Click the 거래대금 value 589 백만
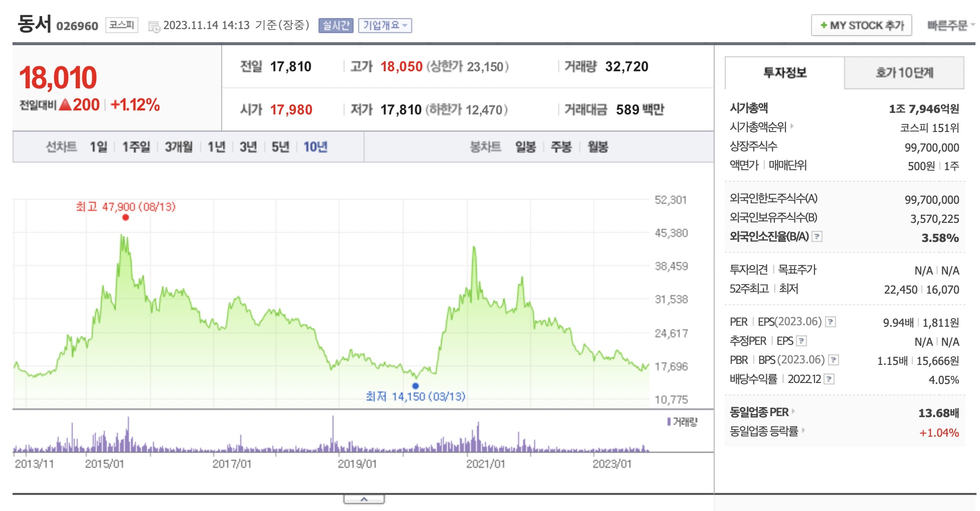Viewport: 980px width, 511px height. [x=640, y=109]
